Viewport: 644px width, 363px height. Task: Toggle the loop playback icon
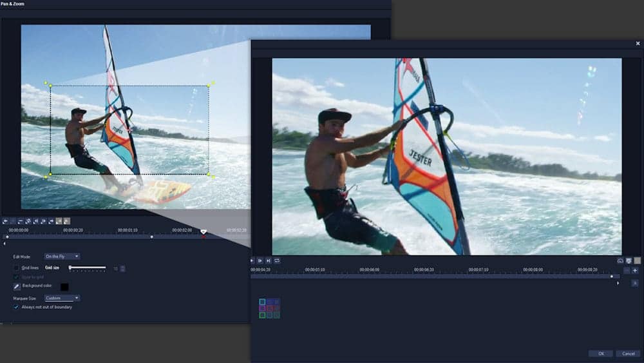pyautogui.click(x=277, y=260)
